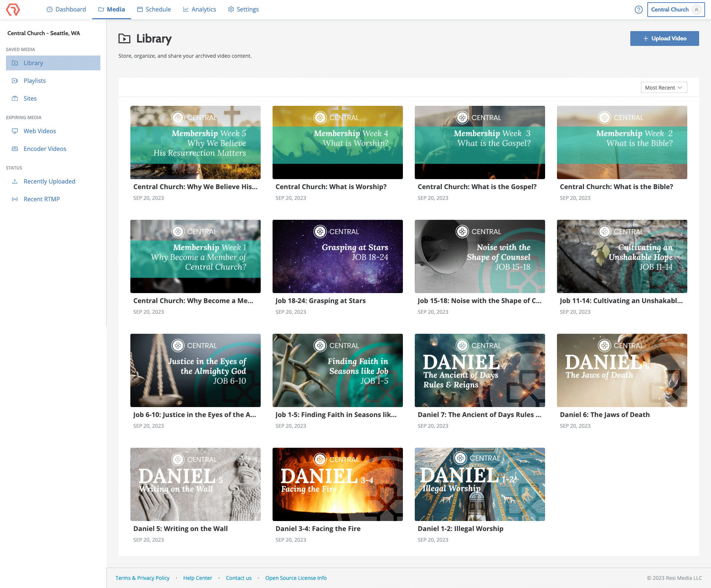711x588 pixels.
Task: Click the Upload Video button
Action: tap(664, 38)
